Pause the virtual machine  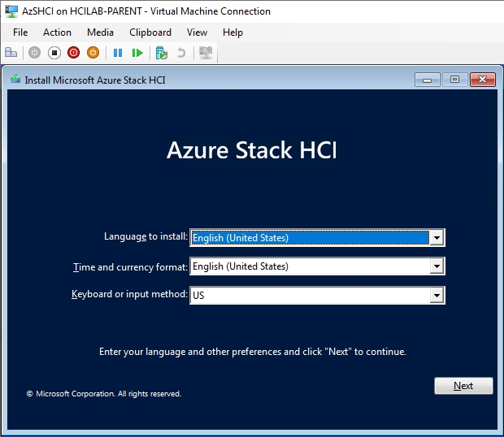coord(118,53)
